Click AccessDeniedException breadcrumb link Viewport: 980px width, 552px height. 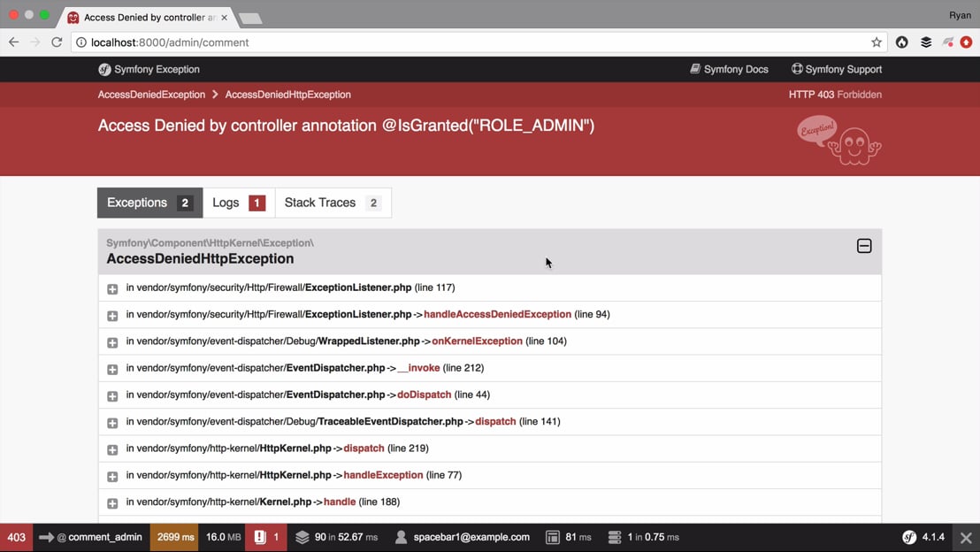(x=151, y=95)
